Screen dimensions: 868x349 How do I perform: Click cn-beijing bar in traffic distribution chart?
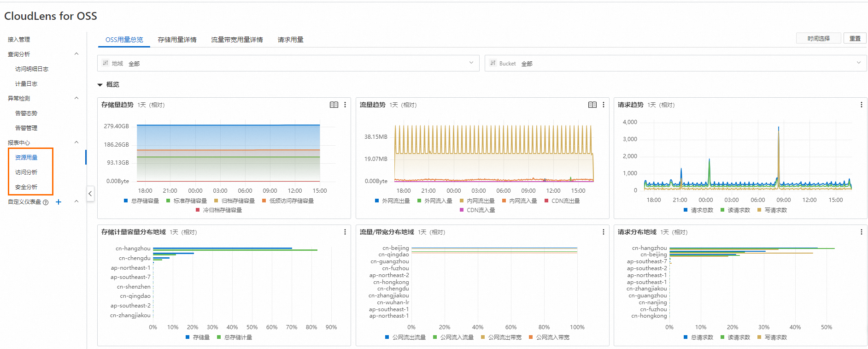click(494, 248)
